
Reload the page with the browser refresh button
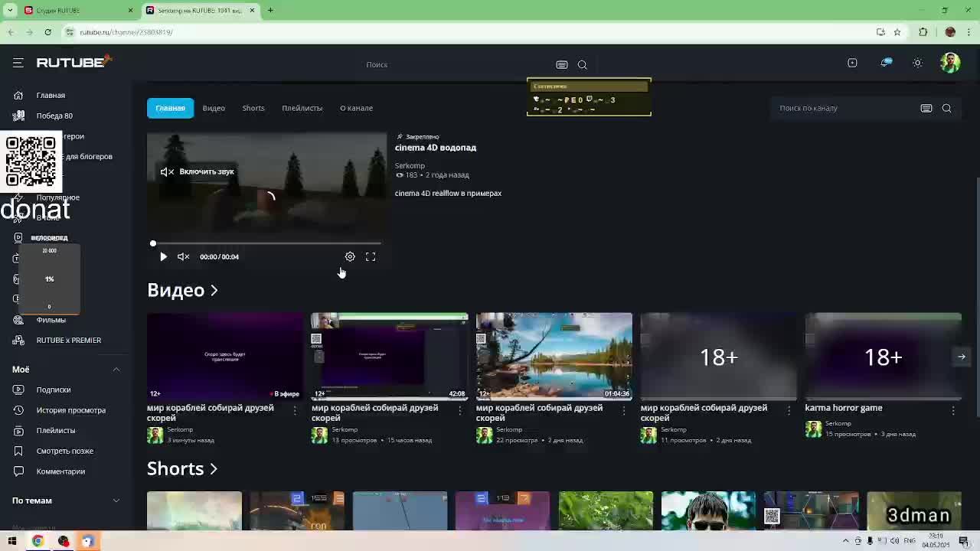tap(47, 32)
